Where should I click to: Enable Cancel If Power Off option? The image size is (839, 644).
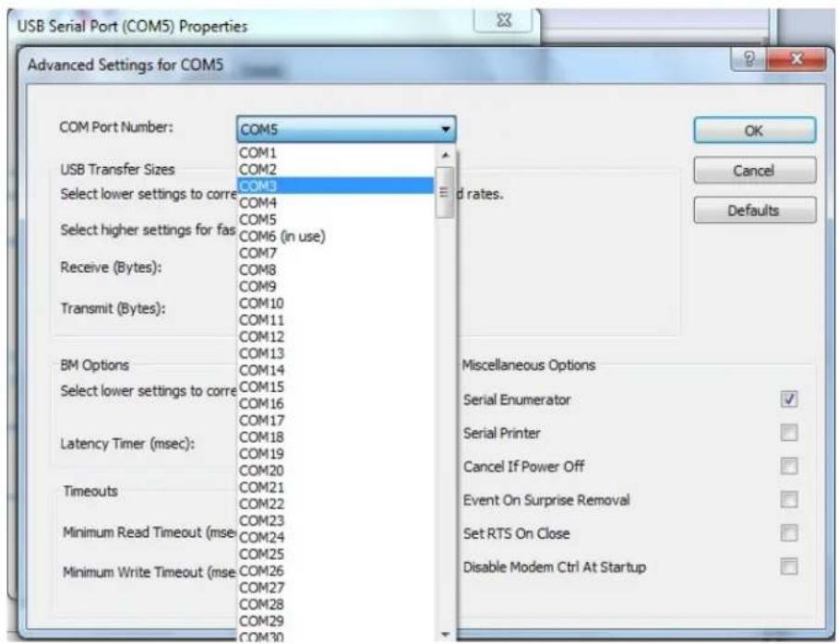click(x=787, y=466)
